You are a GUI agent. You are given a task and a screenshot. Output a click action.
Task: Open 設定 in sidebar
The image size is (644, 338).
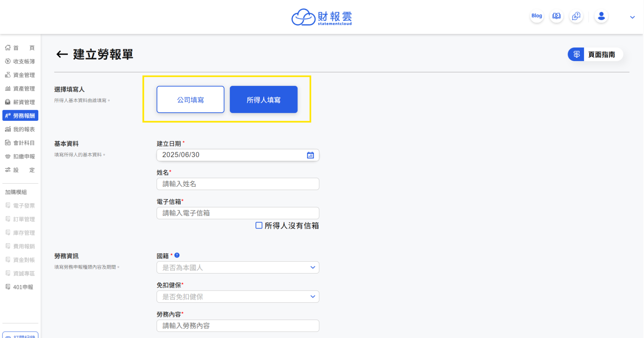click(20, 170)
